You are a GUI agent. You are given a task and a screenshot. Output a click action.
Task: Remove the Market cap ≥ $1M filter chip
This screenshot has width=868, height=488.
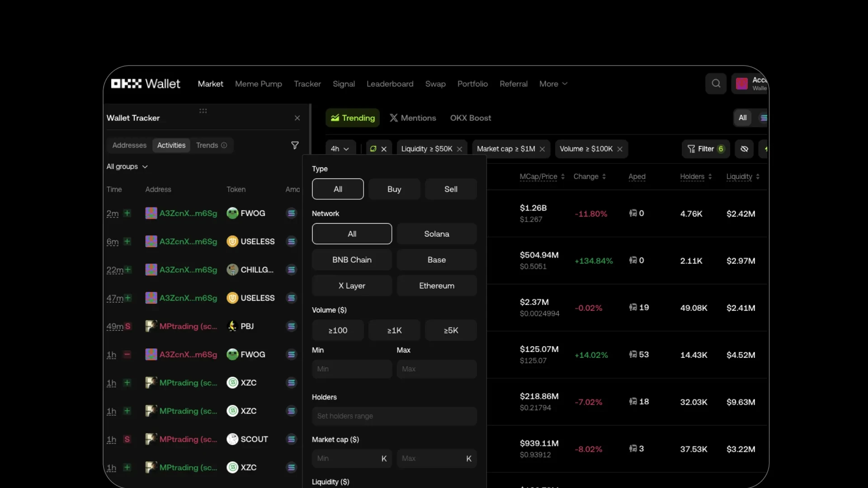[x=542, y=149]
